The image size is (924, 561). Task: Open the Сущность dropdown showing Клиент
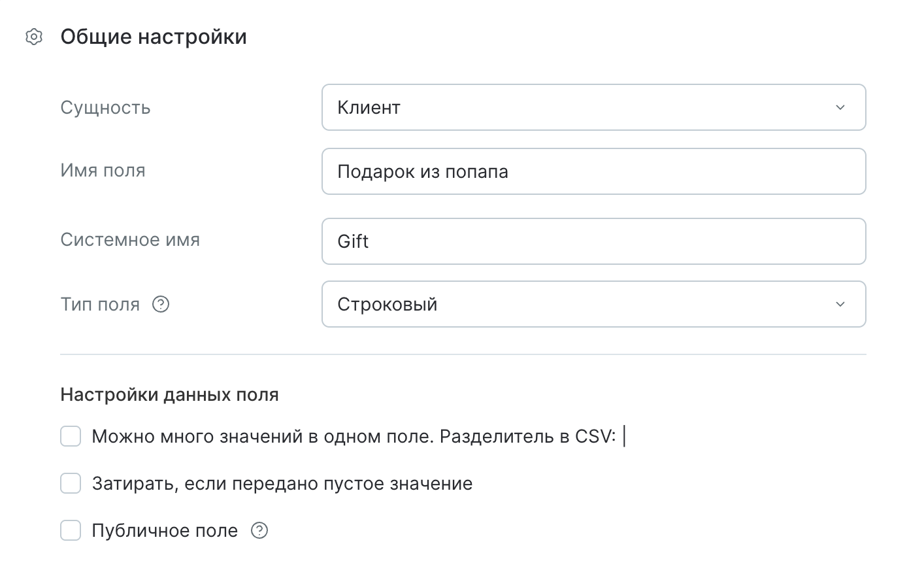click(x=593, y=107)
